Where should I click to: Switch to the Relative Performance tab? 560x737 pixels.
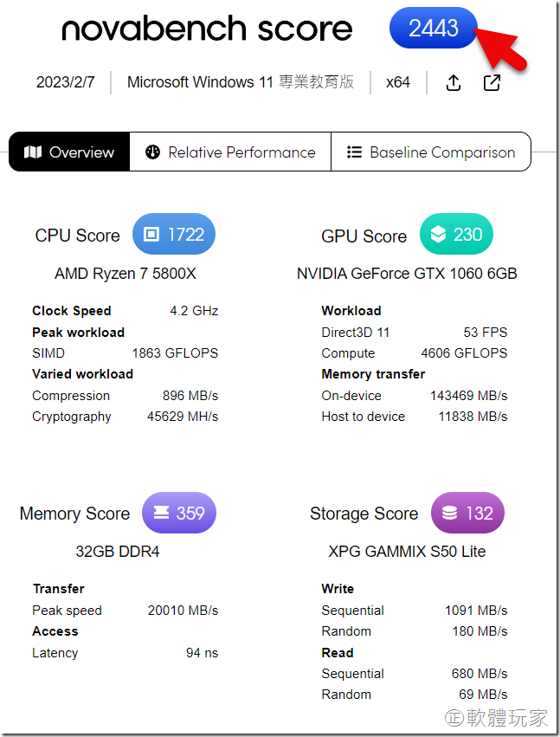[230, 152]
